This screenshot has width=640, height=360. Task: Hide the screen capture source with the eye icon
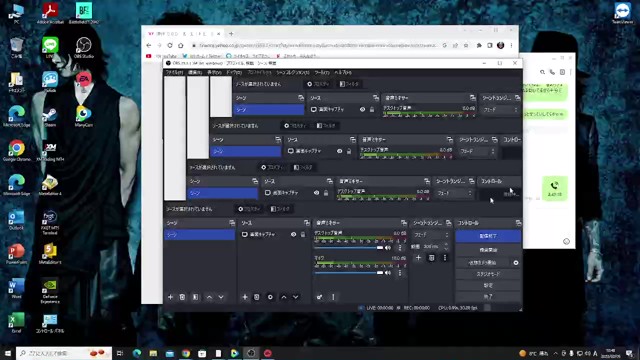(293, 235)
